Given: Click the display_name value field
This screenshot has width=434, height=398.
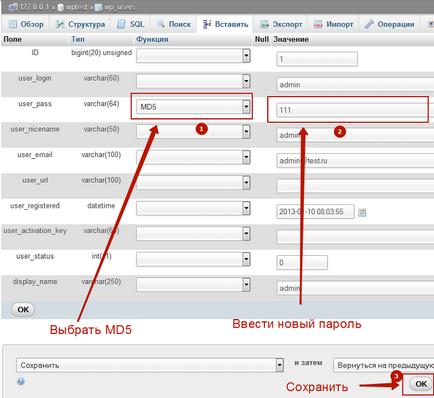Looking at the screenshot, I should point(355,288).
